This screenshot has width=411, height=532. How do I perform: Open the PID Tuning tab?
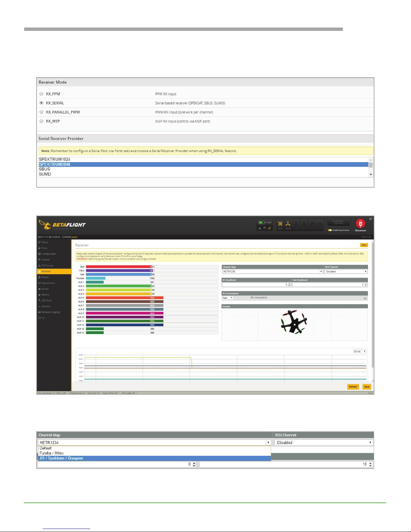tap(54, 265)
